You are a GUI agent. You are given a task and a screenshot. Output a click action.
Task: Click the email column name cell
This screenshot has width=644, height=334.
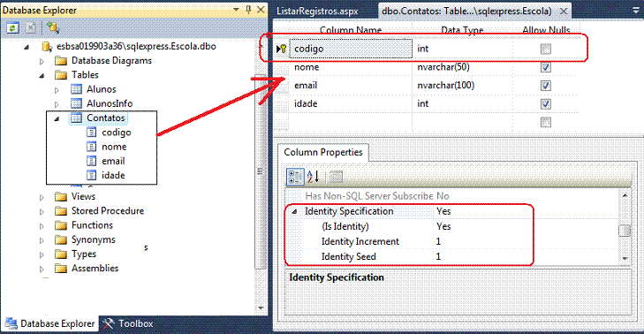[351, 86]
